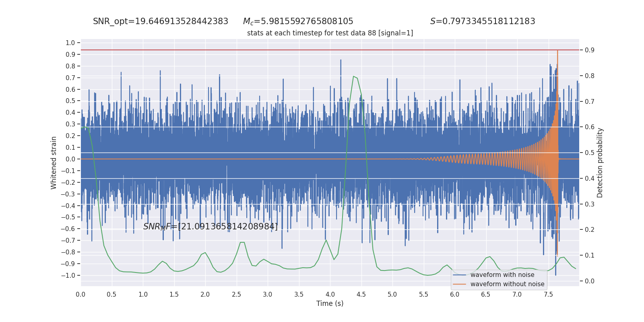Click the right axis tick label 0.9
644x322 pixels.
(x=590, y=50)
